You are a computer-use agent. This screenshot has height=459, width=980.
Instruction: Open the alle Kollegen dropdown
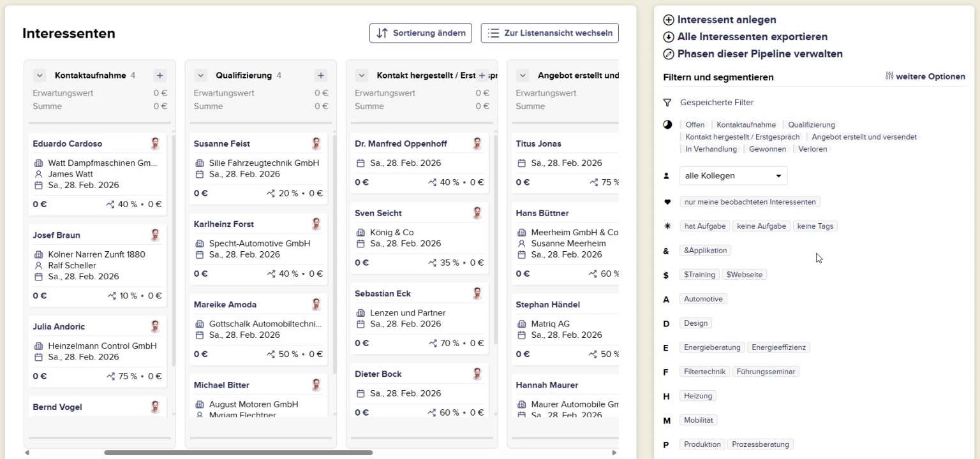(733, 176)
